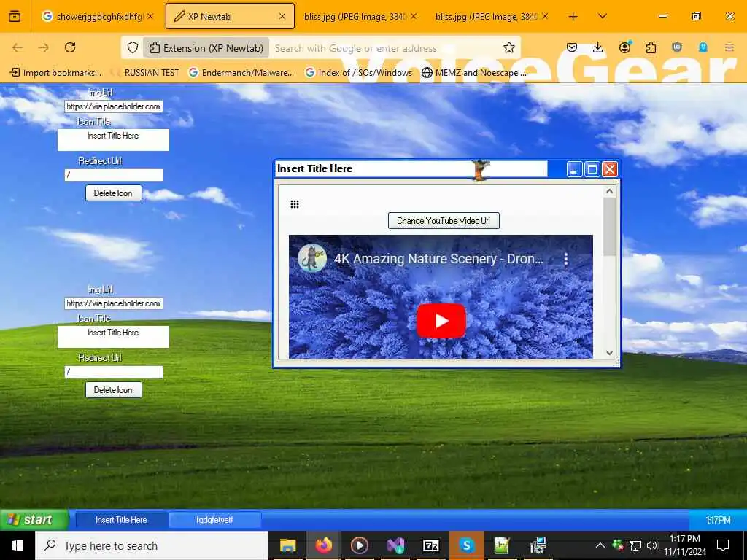Click the scroll up arrow in XP window
747x560 pixels.
coord(609,192)
